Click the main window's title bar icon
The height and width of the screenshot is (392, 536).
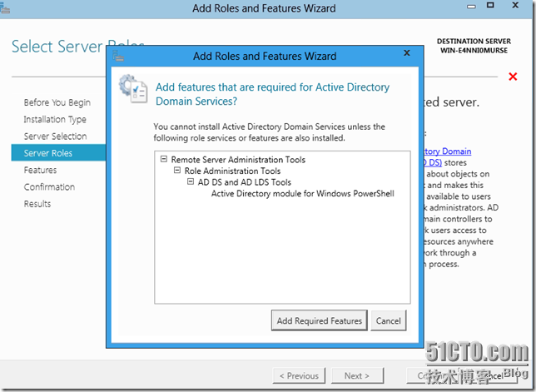click(x=4, y=7)
